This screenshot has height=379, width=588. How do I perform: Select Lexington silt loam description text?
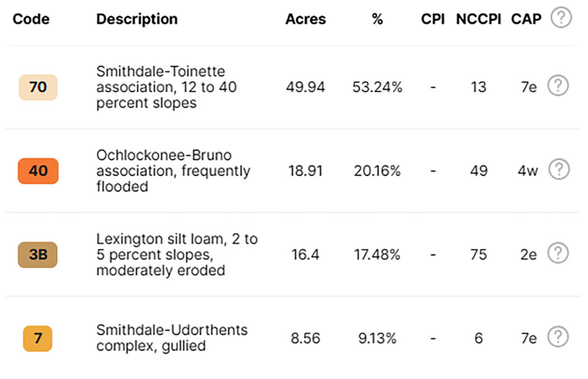177,254
